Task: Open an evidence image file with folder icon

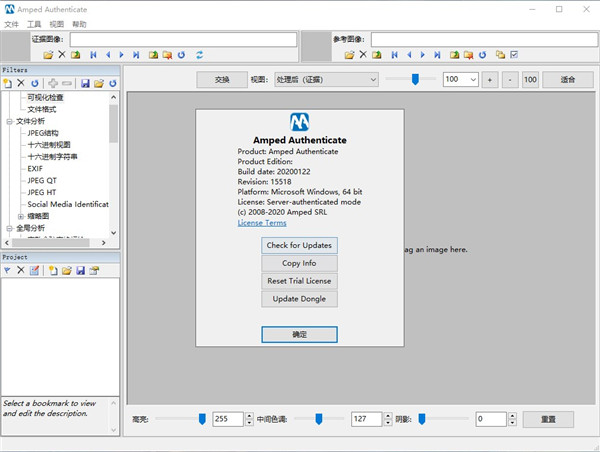Action: pyautogui.click(x=48, y=55)
